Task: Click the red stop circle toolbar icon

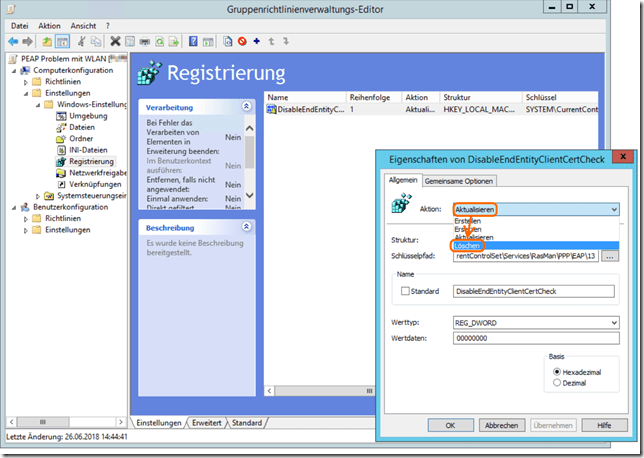Action: point(242,42)
